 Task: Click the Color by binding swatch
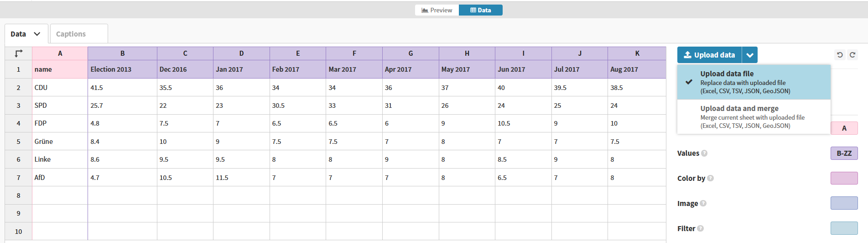click(x=844, y=178)
